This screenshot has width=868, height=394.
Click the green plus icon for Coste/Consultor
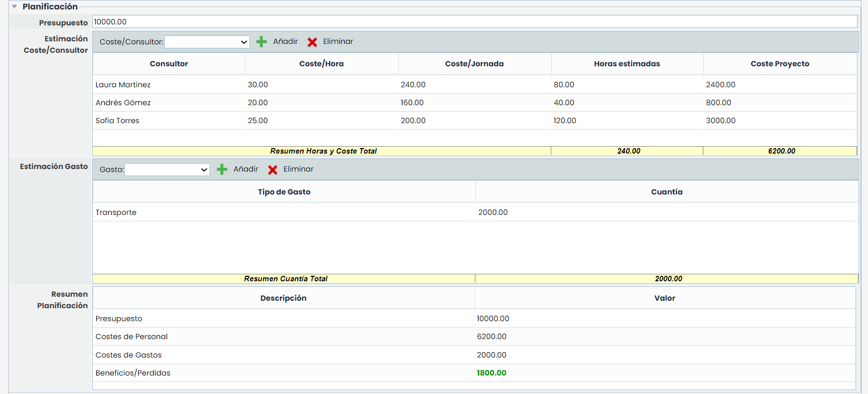pyautogui.click(x=261, y=42)
